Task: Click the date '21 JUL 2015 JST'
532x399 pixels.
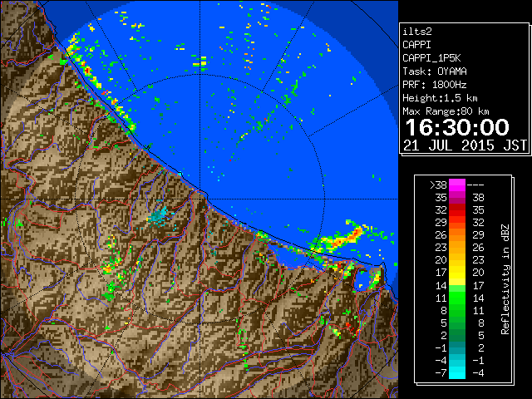Action: [x=465, y=145]
